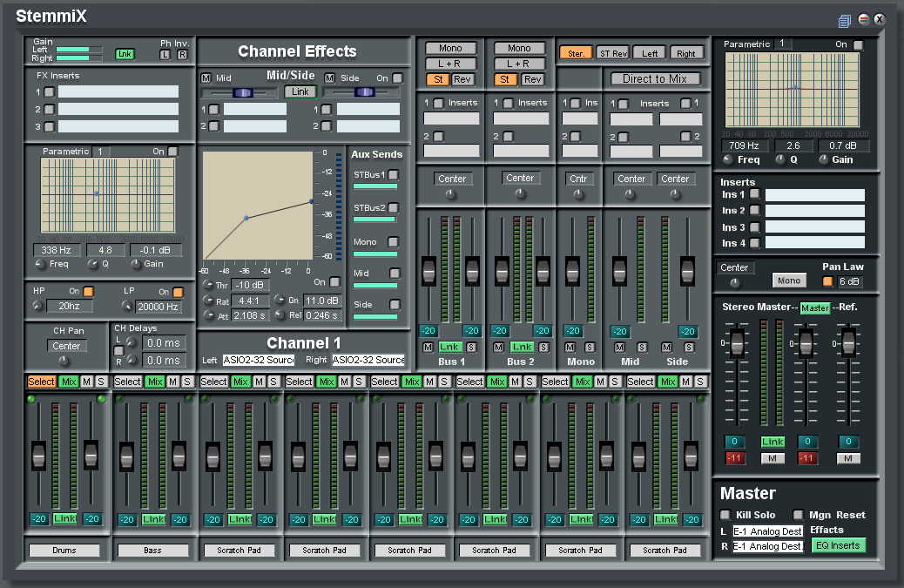904x588 pixels.
Task: Click the Direct to Mix button
Action: tap(655, 78)
